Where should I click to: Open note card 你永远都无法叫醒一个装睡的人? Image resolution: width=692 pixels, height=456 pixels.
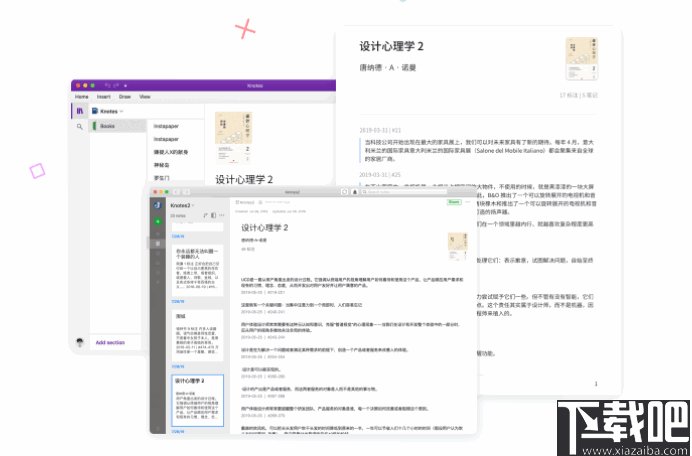click(x=197, y=270)
